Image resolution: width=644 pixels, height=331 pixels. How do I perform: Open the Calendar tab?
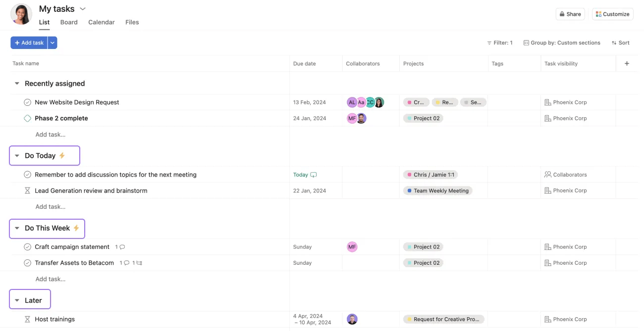point(101,22)
